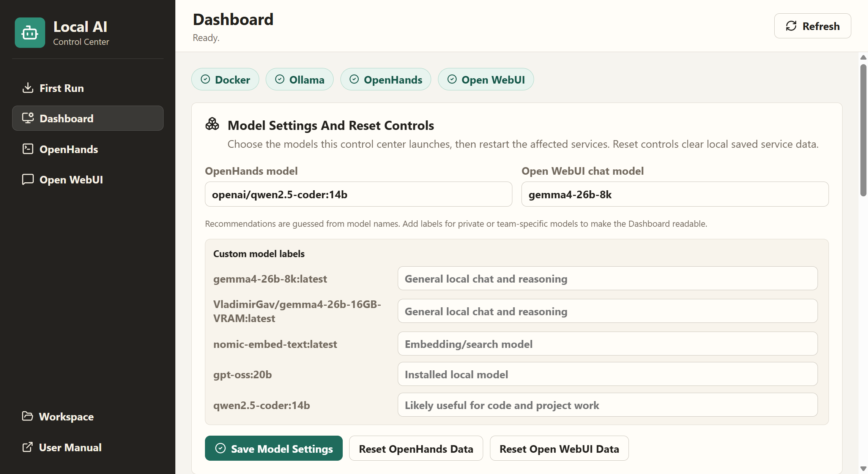Image resolution: width=868 pixels, height=474 pixels.
Task: Click the 'gemma4-26b-8k:latest' model name
Action: point(270,279)
